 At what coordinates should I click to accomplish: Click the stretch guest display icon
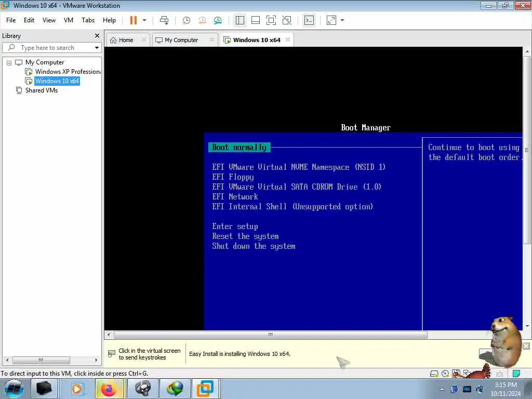[331, 20]
